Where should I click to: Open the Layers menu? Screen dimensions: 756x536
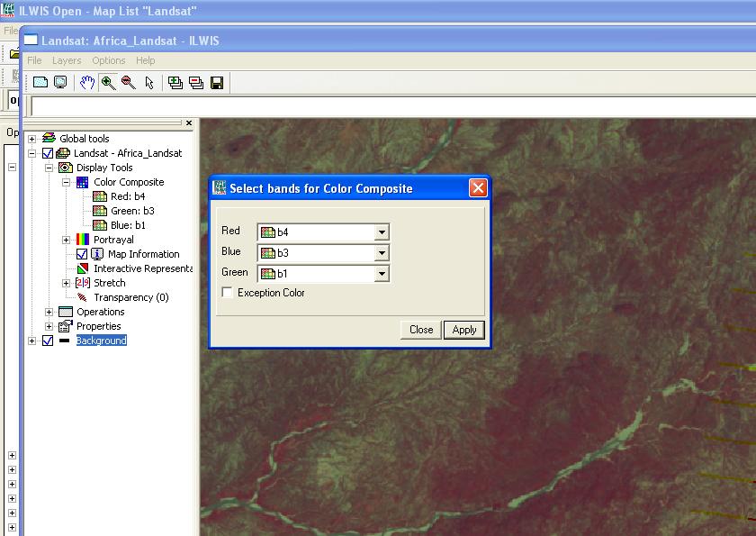(67, 60)
